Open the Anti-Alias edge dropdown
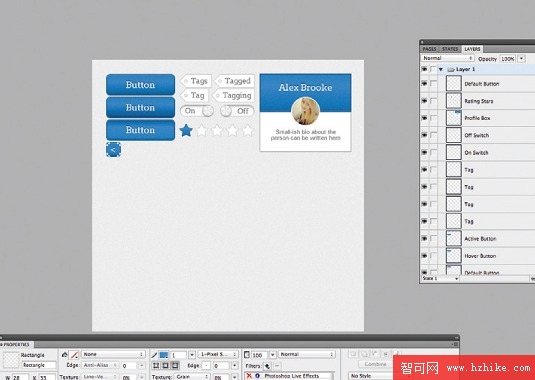The width and height of the screenshot is (535, 380). pyautogui.click(x=100, y=365)
